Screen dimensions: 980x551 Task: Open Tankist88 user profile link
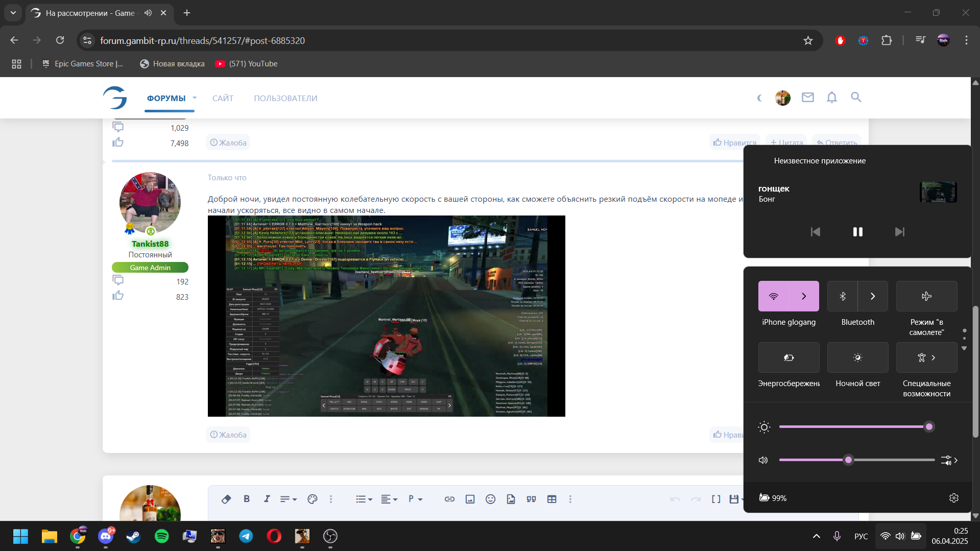coord(150,244)
